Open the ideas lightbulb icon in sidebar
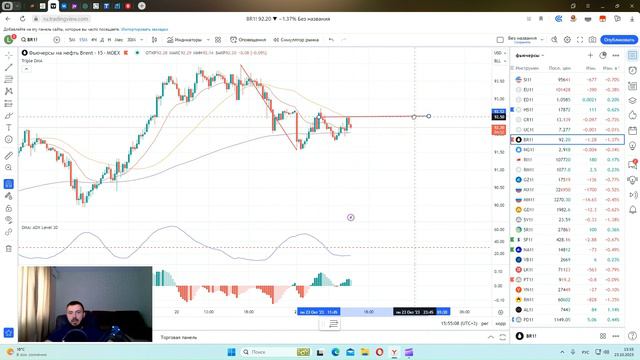The width and height of the screenshot is (640, 360). tap(633, 146)
